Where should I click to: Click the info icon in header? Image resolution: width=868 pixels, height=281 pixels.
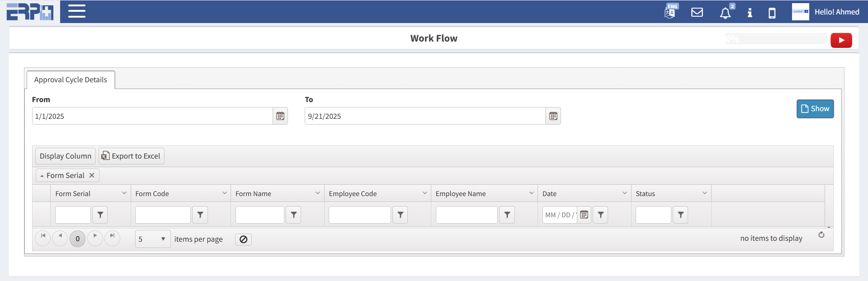pos(750,13)
